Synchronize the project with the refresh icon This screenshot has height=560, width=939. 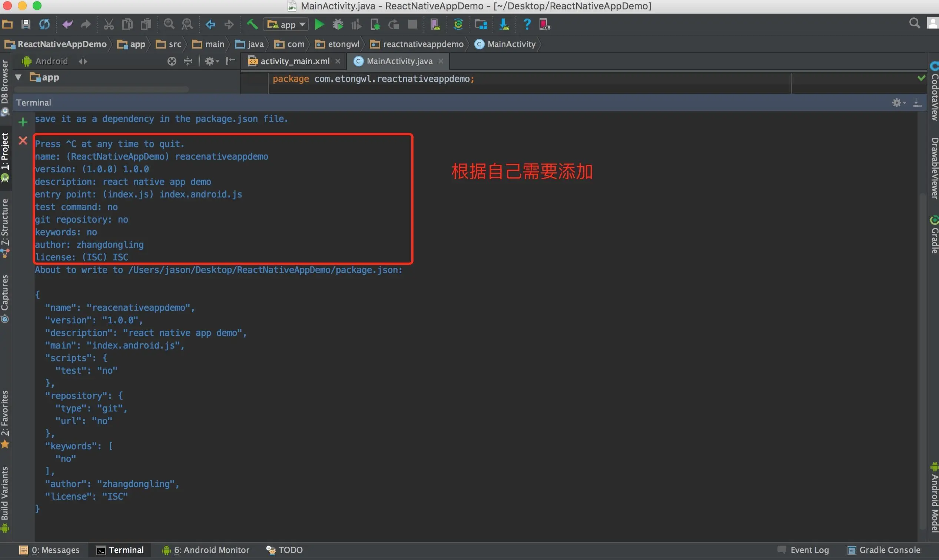(x=44, y=24)
